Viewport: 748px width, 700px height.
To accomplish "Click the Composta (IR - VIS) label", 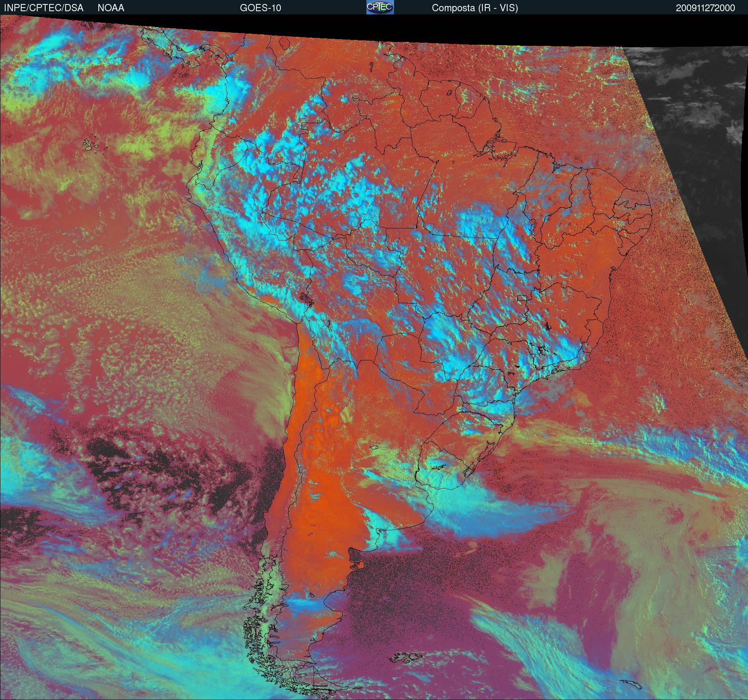I will [475, 8].
